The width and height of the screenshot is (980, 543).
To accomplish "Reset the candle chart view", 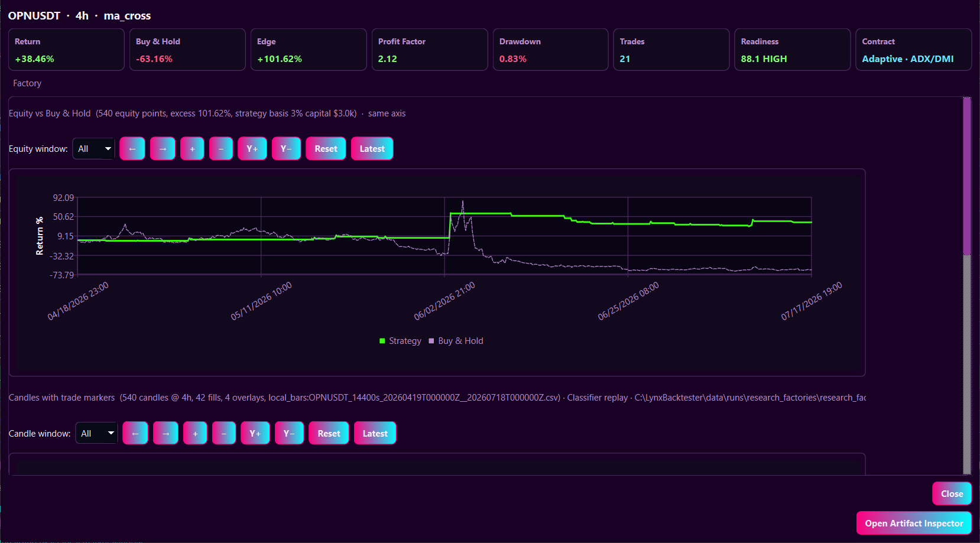I will pyautogui.click(x=329, y=434).
